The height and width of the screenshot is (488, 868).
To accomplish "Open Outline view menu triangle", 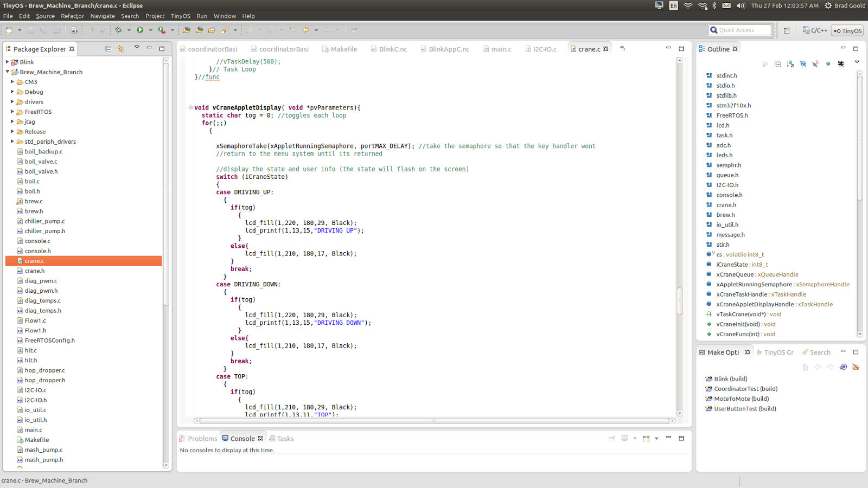I will (x=857, y=62).
